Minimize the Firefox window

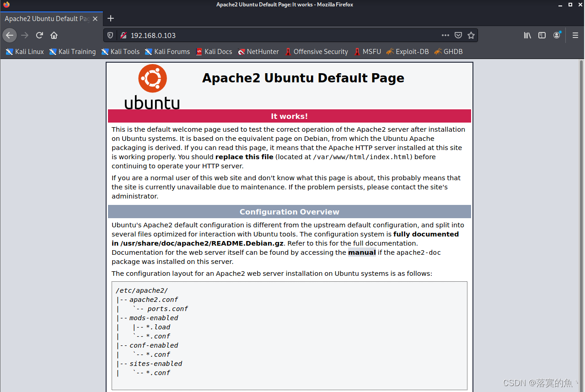pos(561,5)
